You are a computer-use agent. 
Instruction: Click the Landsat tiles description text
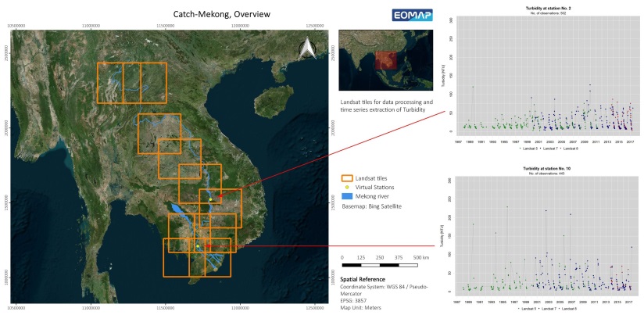click(387, 107)
